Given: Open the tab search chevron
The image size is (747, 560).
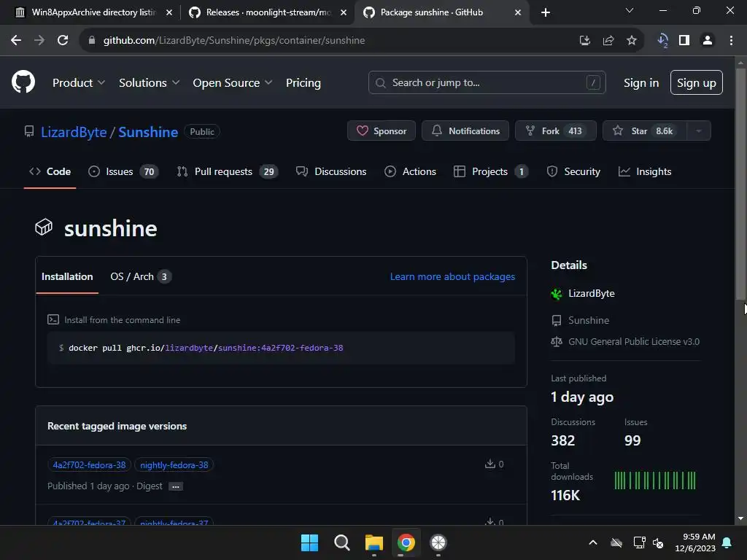Looking at the screenshot, I should coord(630,10).
